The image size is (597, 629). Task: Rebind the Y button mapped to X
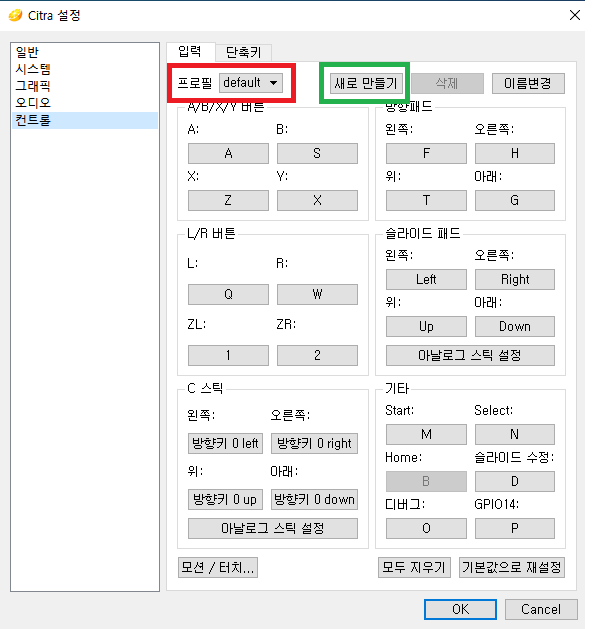tap(317, 200)
